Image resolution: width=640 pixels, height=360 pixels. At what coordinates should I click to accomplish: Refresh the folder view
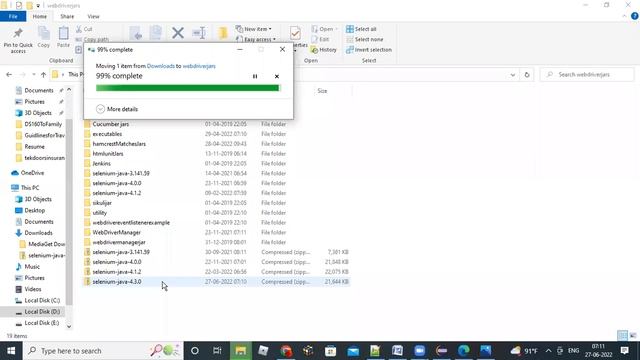click(x=527, y=75)
